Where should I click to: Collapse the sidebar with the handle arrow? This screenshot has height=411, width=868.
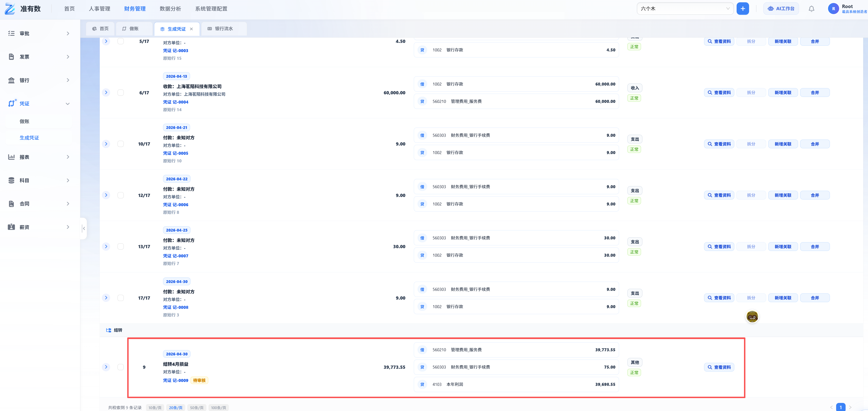pyautogui.click(x=84, y=229)
